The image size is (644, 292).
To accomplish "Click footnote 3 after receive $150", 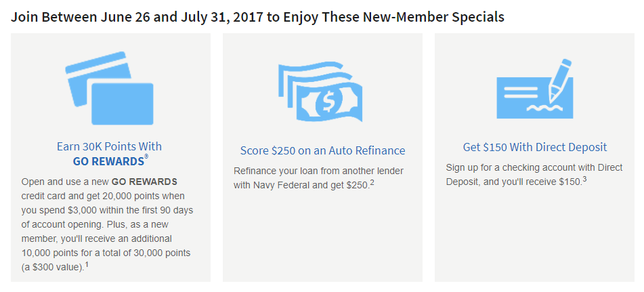I will click(x=584, y=179).
